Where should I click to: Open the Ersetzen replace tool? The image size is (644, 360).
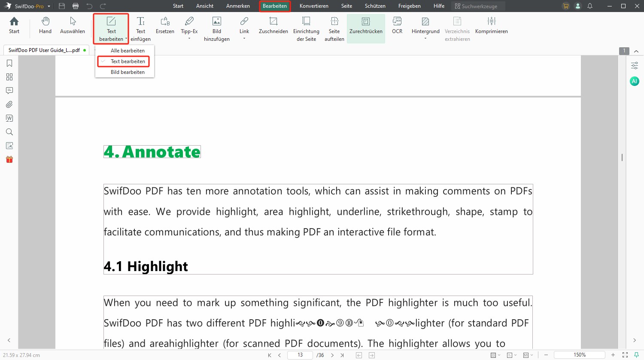point(165,26)
